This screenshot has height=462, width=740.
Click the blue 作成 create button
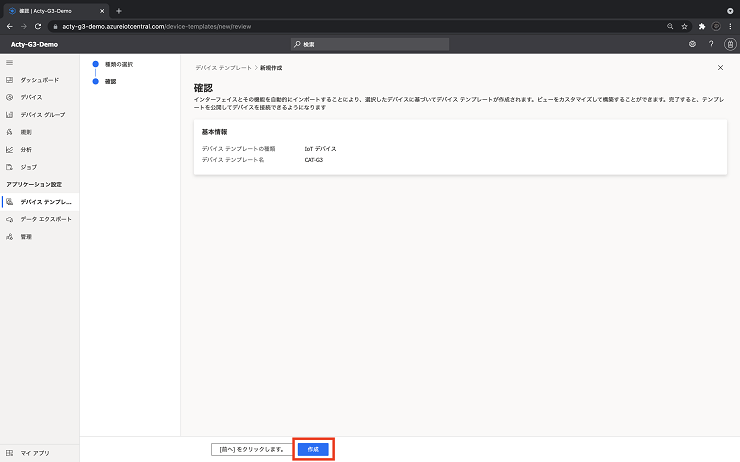click(313, 449)
